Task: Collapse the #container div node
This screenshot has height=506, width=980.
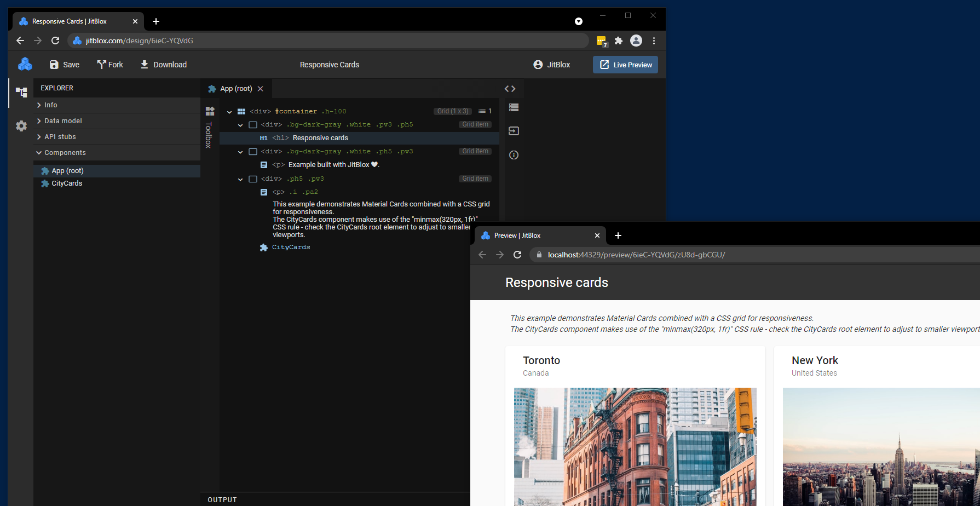Action: coord(229,112)
